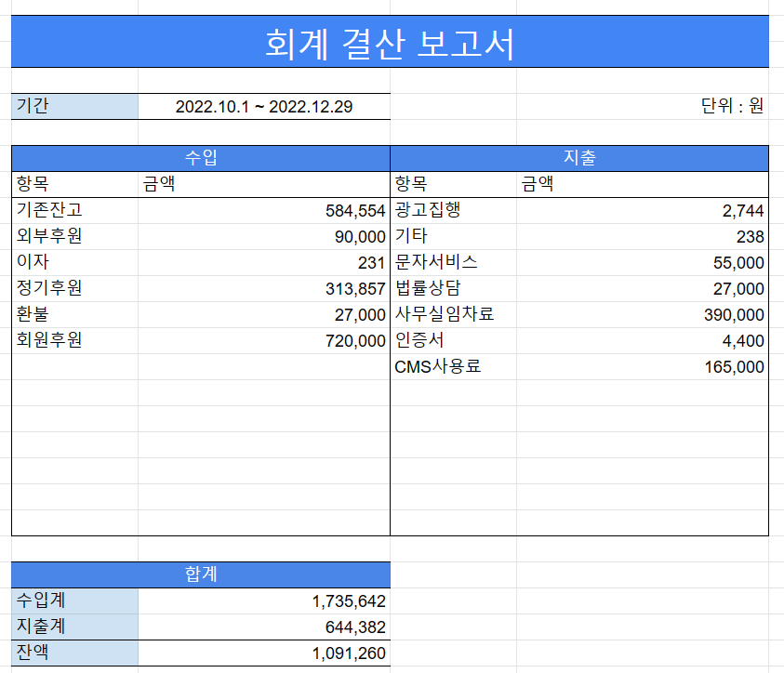Select the date range 2022.10.1 ~ 2022.12.29 cell
The height and width of the screenshot is (673, 784).
(263, 106)
